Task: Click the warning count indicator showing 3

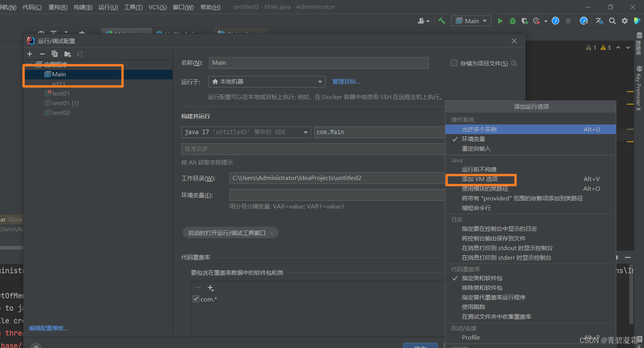Action: tap(606, 47)
